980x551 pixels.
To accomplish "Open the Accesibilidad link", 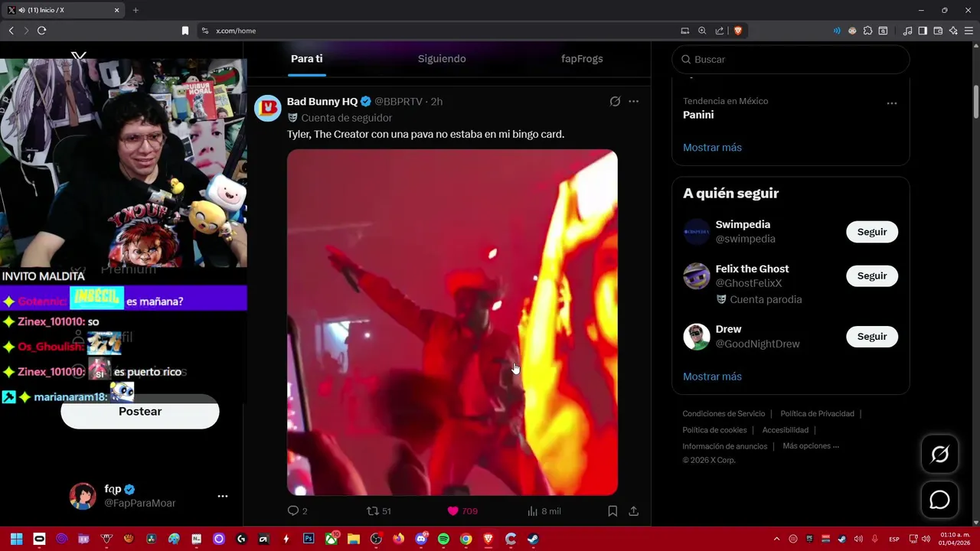I will click(785, 430).
